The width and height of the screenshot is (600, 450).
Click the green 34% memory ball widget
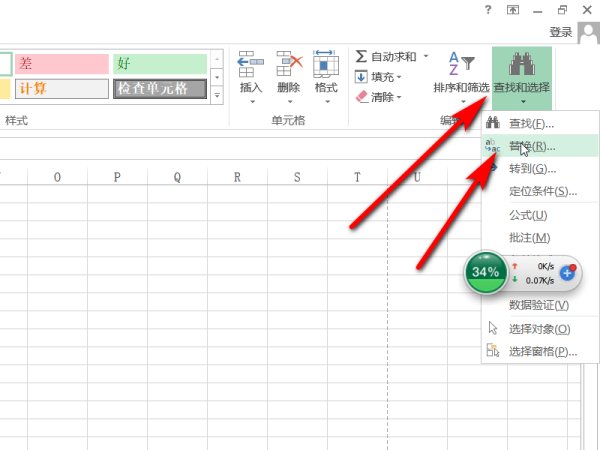coord(486,272)
